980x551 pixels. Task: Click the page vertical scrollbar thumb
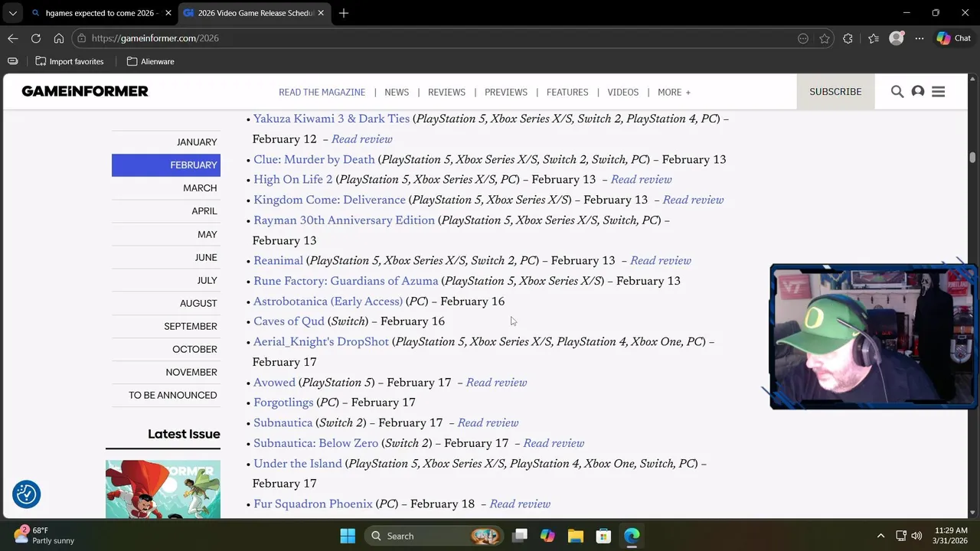tap(972, 157)
